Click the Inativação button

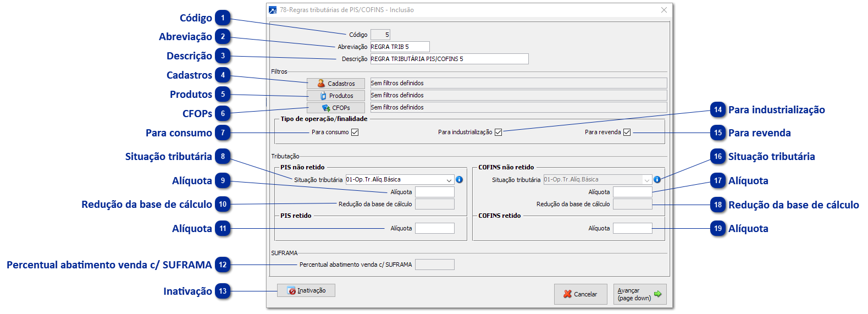pos(306,290)
